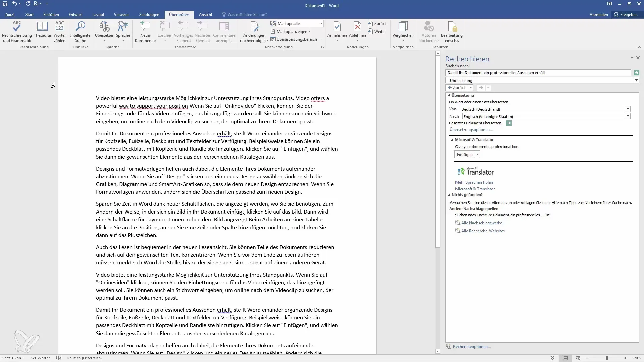Viewport: 644px width, 362px height.
Task: Save document via quick access icon
Action: [5, 4]
